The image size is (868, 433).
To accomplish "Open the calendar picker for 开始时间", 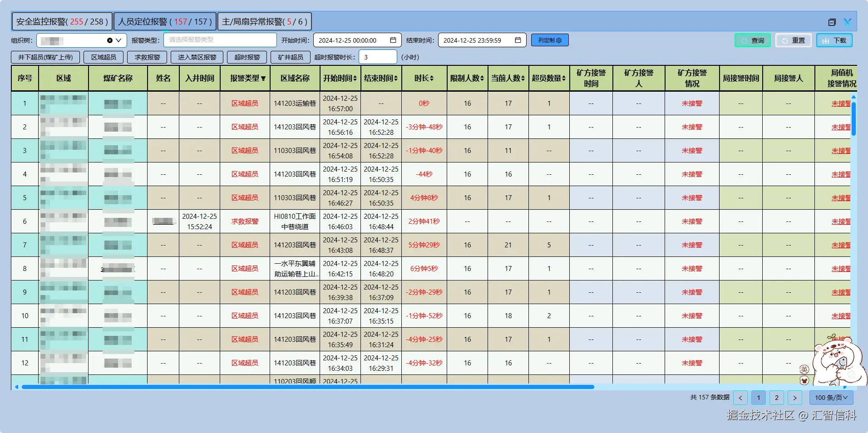I will click(x=393, y=40).
